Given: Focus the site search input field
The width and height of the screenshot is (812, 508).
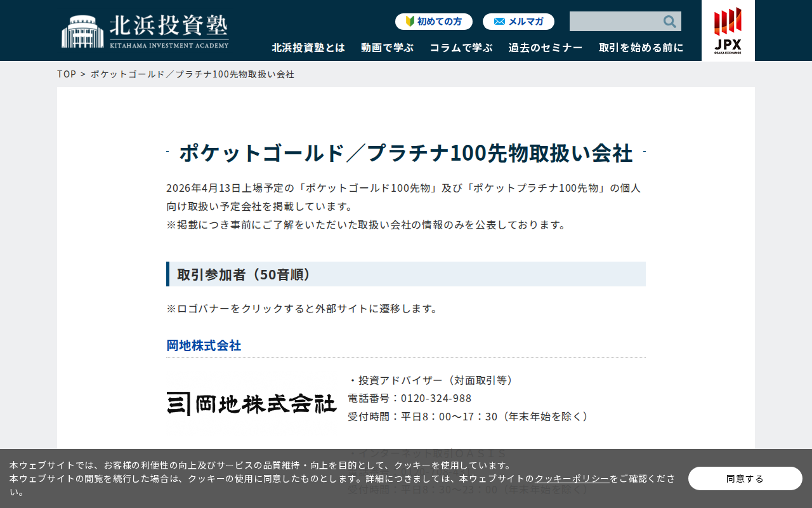Looking at the screenshot, I should [615, 22].
